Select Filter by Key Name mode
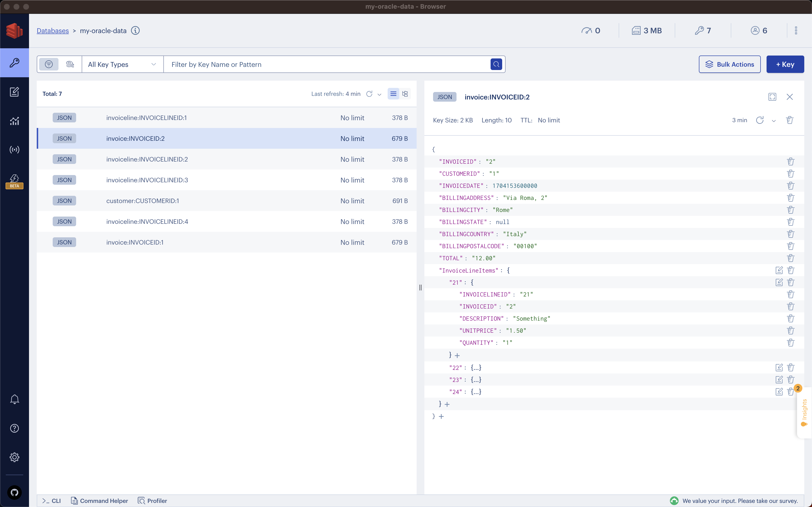Viewport: 812px width, 507px height. pyautogui.click(x=49, y=64)
